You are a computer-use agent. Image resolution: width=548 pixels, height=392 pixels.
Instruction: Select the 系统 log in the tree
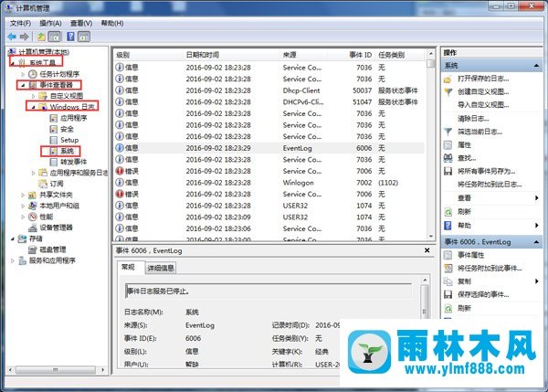click(62, 151)
